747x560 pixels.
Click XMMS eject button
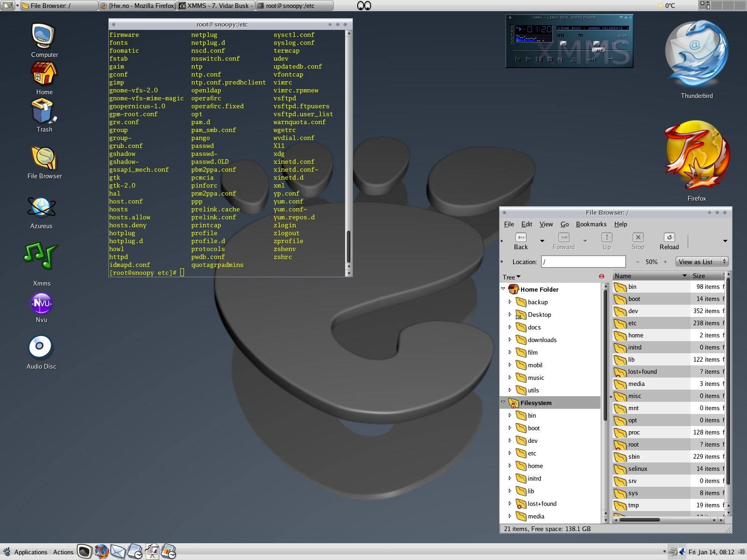pos(573,59)
